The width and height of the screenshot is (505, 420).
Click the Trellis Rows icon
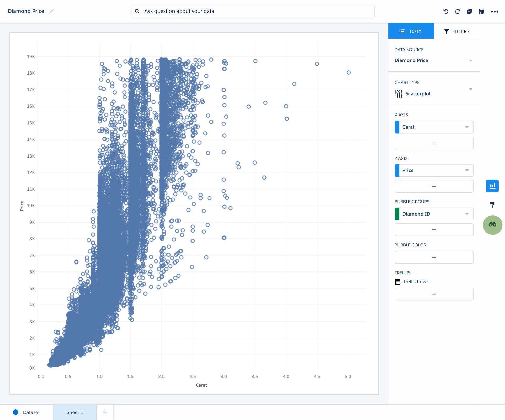(397, 282)
